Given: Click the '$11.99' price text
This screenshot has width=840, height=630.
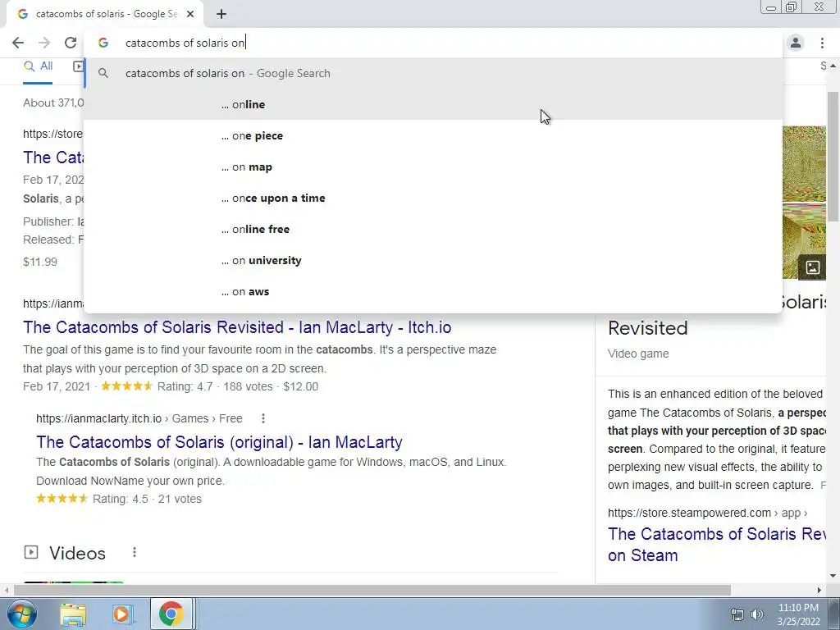Looking at the screenshot, I should click(40, 262).
